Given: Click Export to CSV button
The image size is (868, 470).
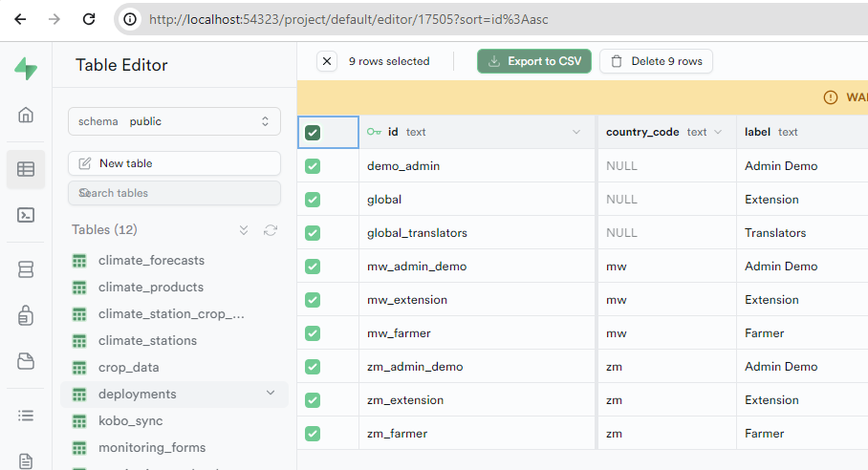Looking at the screenshot, I should [534, 61].
